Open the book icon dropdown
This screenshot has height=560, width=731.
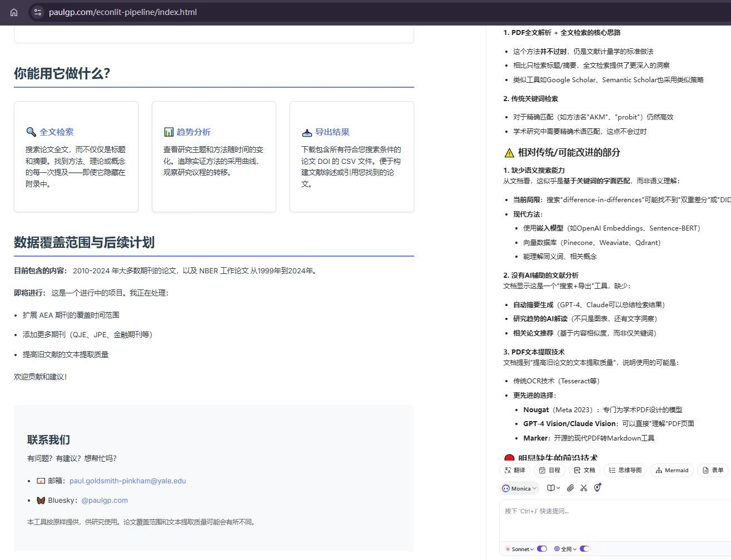pos(553,488)
